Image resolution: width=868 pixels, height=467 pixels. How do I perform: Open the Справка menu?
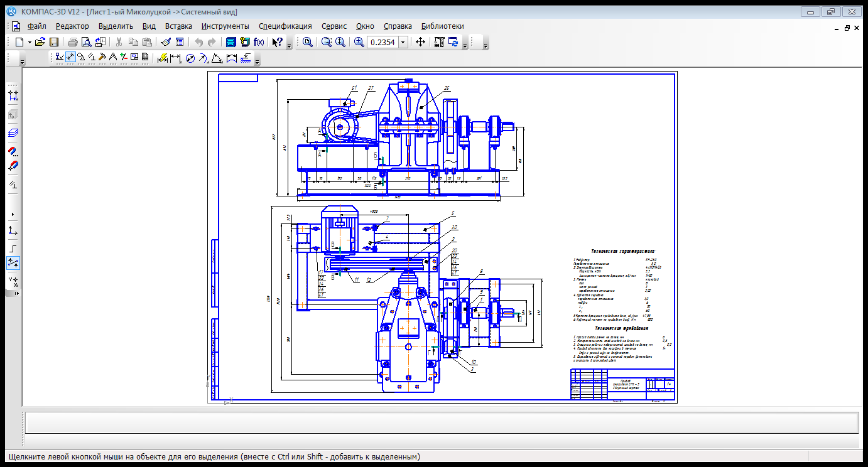pyautogui.click(x=398, y=26)
